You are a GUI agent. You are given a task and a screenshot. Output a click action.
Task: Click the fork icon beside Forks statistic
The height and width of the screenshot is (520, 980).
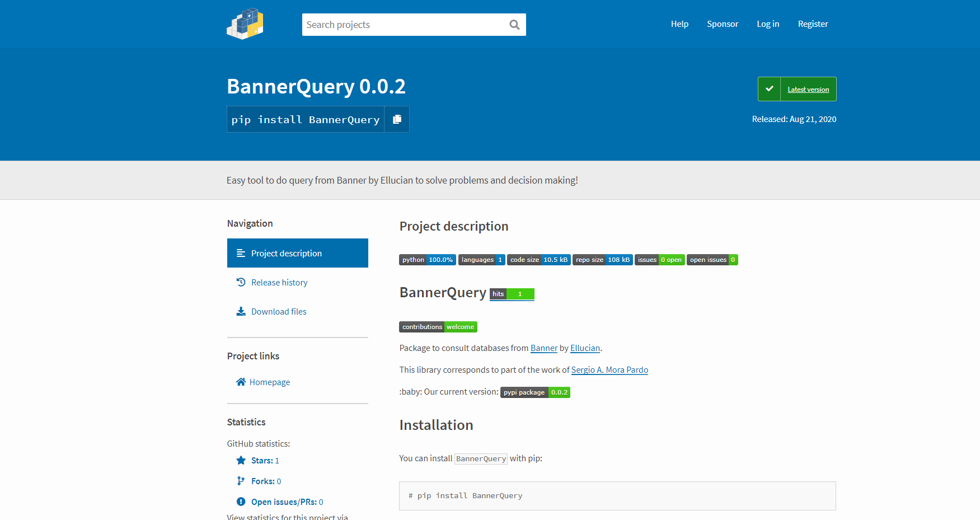(241, 480)
